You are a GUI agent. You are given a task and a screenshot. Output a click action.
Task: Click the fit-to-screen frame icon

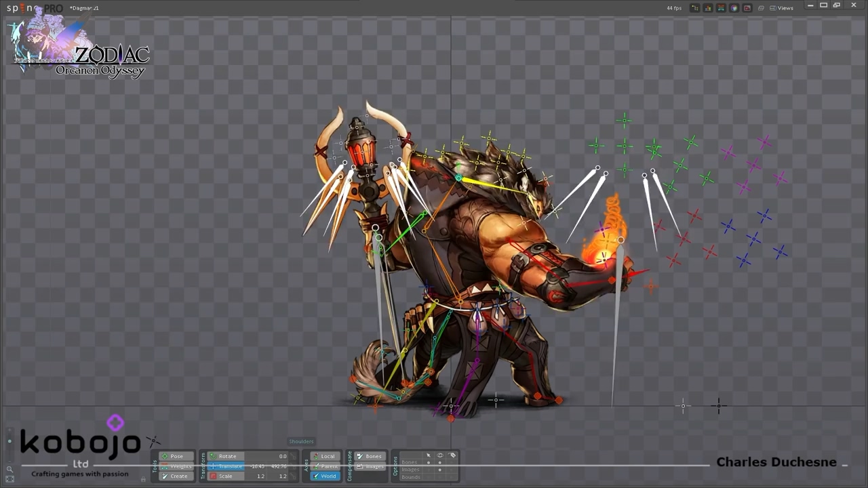(9, 479)
